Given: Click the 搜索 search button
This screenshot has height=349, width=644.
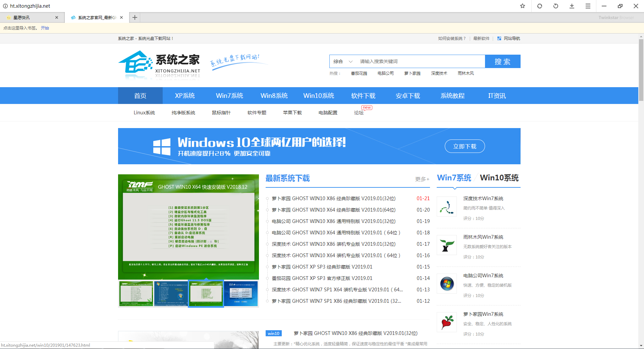Looking at the screenshot, I should pos(503,61).
